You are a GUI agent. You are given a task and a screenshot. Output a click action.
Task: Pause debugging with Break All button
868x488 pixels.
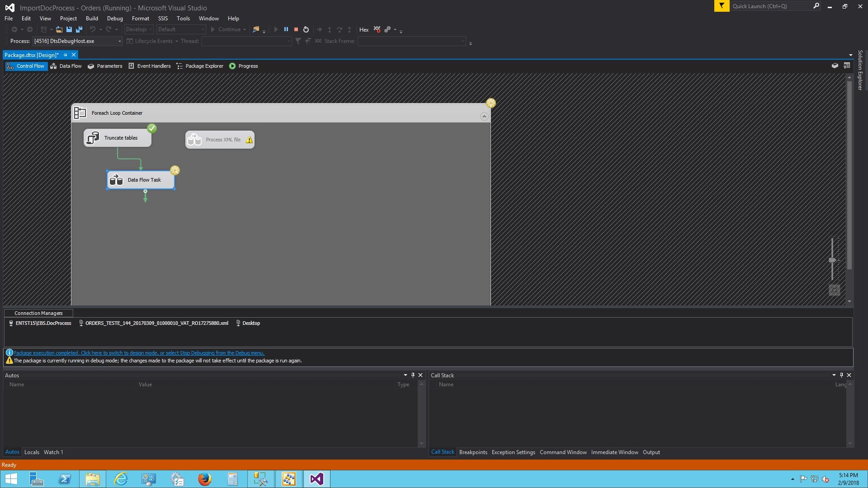(286, 29)
